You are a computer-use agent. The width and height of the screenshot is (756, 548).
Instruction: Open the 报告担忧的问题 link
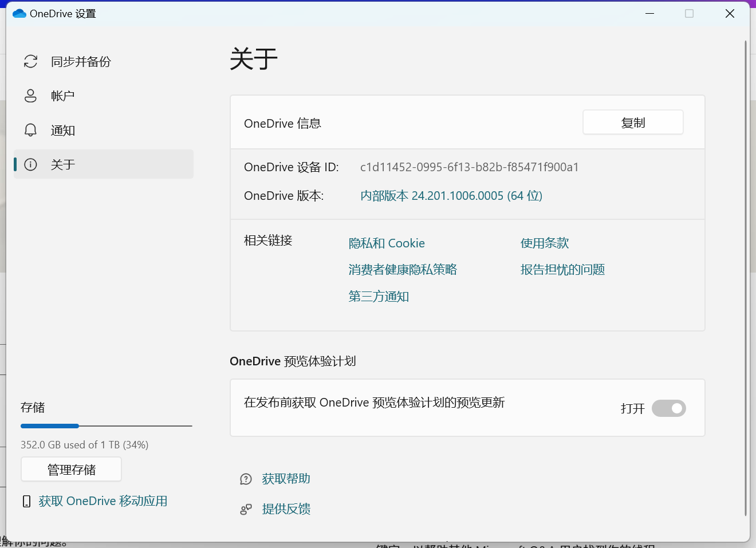point(562,270)
